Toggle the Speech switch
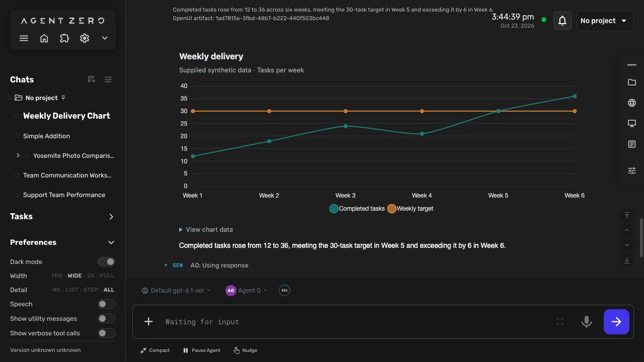 tap(106, 304)
